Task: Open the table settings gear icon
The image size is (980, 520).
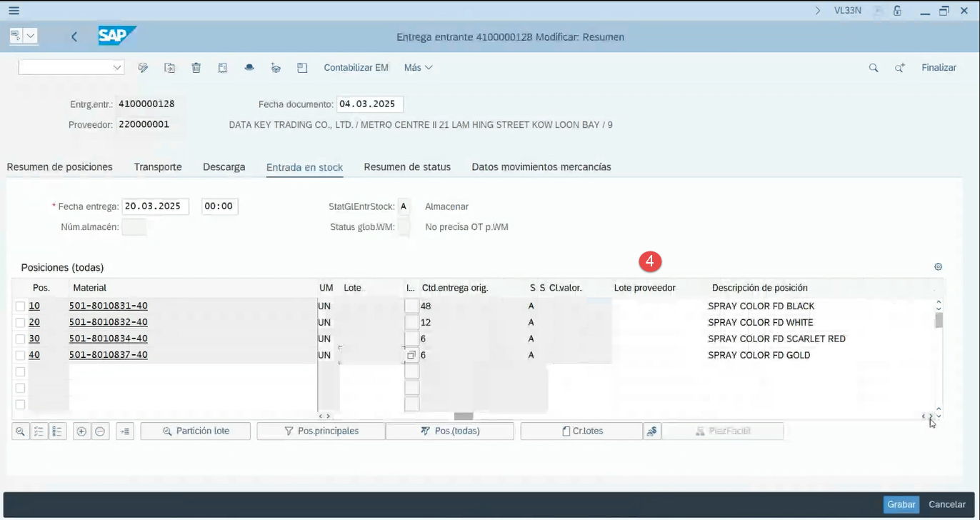Action: click(938, 267)
